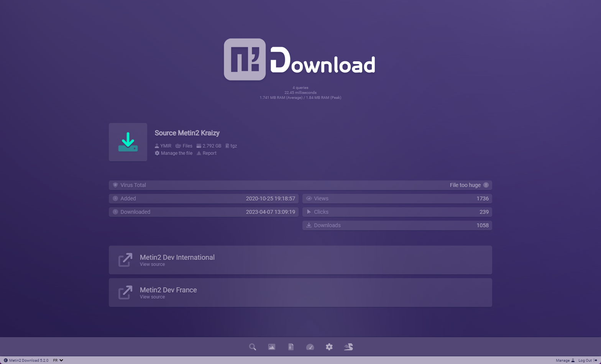The width and height of the screenshot is (601, 364).
Task: Click the Source Metin2 Kraizy title
Action: (187, 133)
